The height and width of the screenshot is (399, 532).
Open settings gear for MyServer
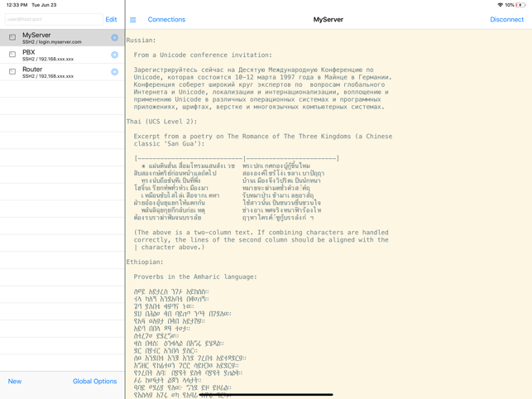click(x=115, y=38)
